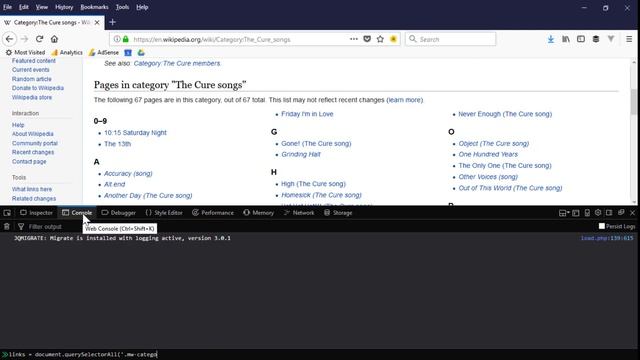Open the browser home page
Screen dimensions: 640x360
coord(54,39)
